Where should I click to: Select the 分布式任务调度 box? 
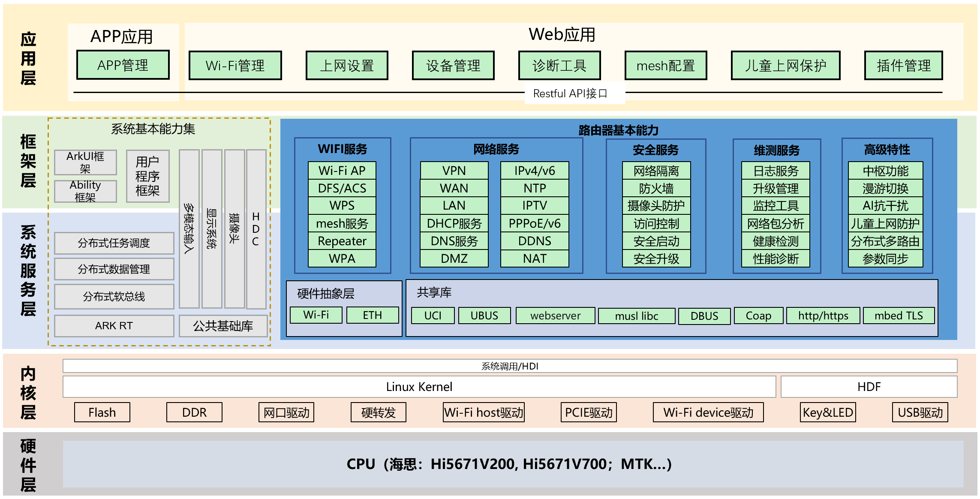click(x=114, y=243)
